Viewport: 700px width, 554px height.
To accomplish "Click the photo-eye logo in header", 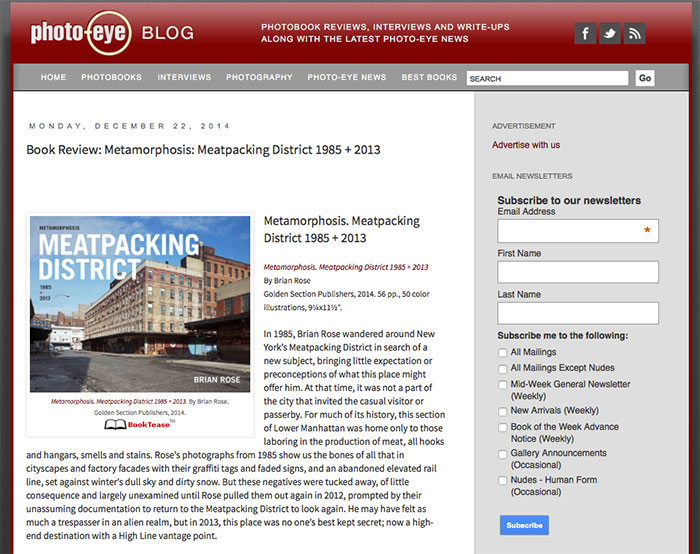I will (81, 33).
